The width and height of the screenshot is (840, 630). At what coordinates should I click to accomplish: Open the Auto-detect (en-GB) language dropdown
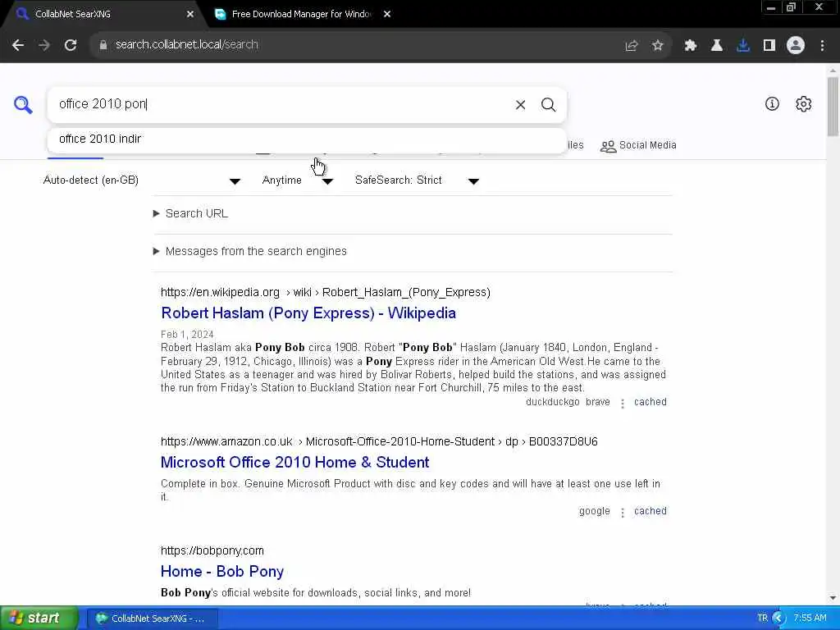point(141,180)
